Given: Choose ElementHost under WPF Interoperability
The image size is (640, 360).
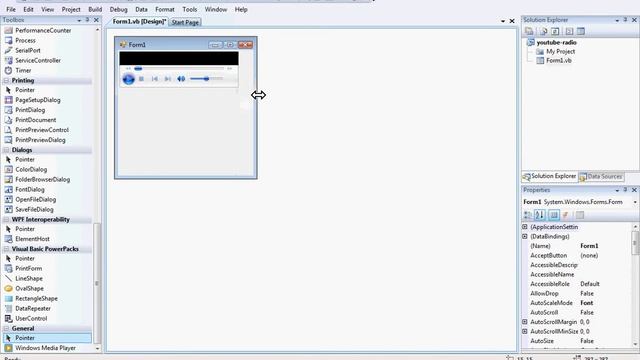Looking at the screenshot, I should pos(32,239).
